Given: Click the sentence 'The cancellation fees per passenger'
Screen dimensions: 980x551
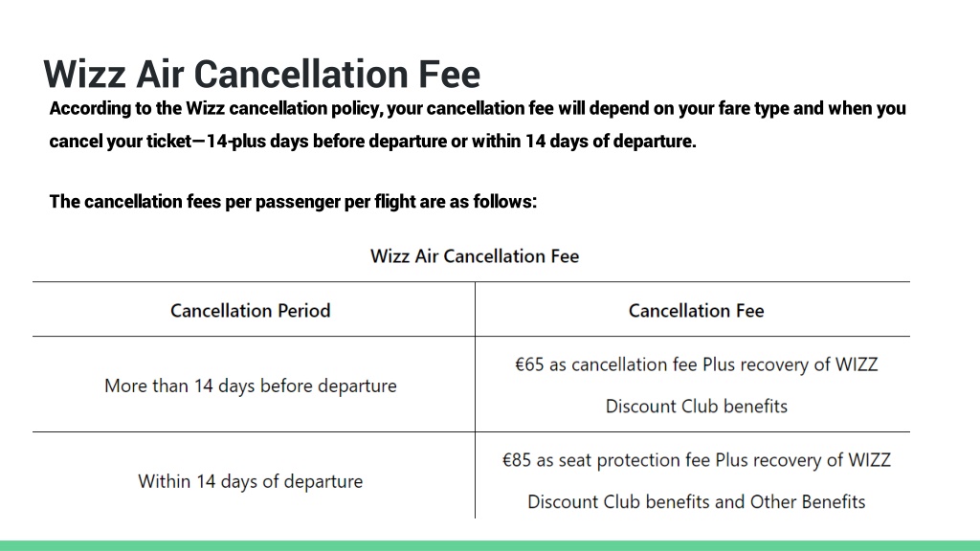Looking at the screenshot, I should [293, 202].
